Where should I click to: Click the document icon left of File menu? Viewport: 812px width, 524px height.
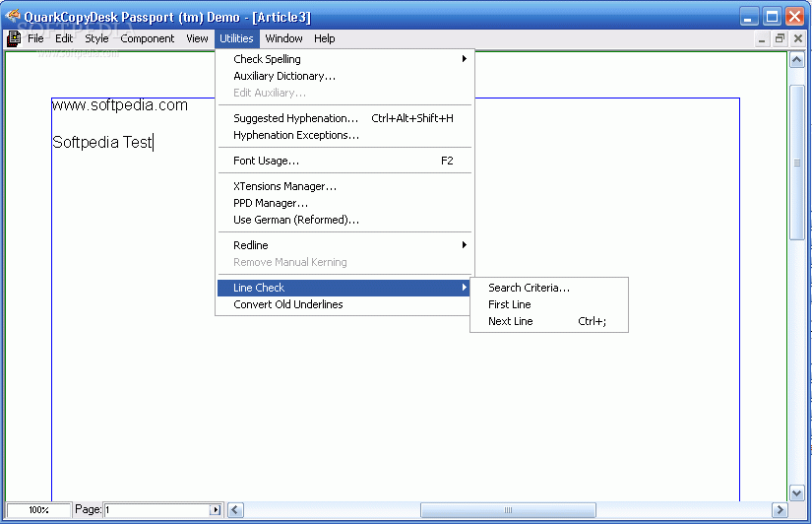[14, 38]
